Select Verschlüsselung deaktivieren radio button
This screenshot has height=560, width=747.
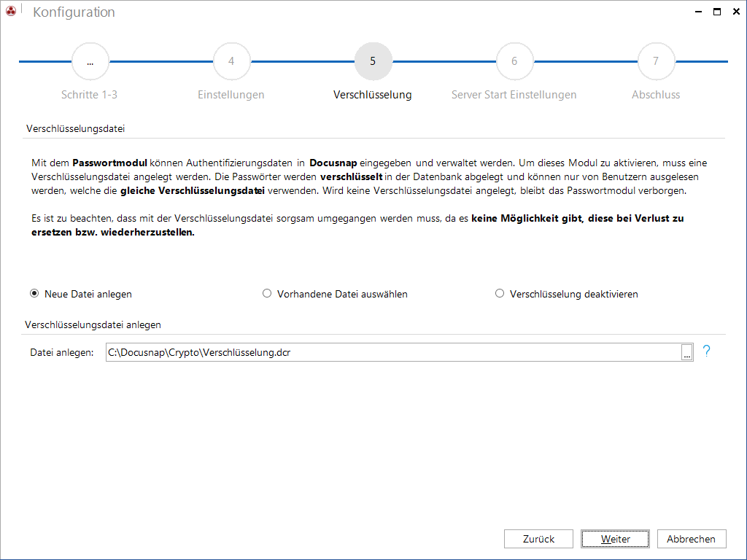pos(499,293)
